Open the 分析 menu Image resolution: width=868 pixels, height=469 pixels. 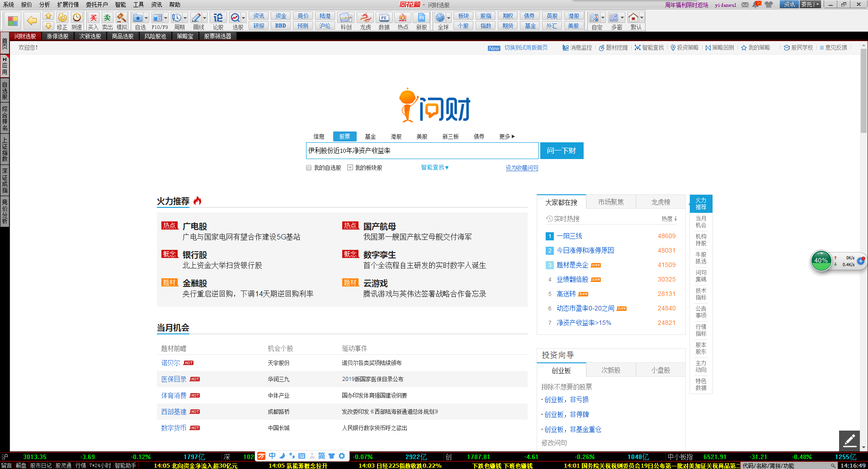(x=44, y=5)
